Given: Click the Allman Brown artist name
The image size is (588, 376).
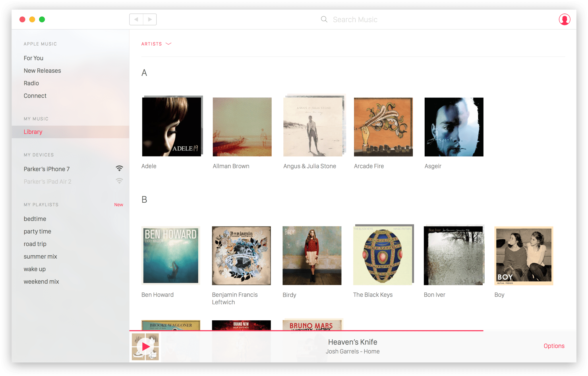Looking at the screenshot, I should pos(231,166).
